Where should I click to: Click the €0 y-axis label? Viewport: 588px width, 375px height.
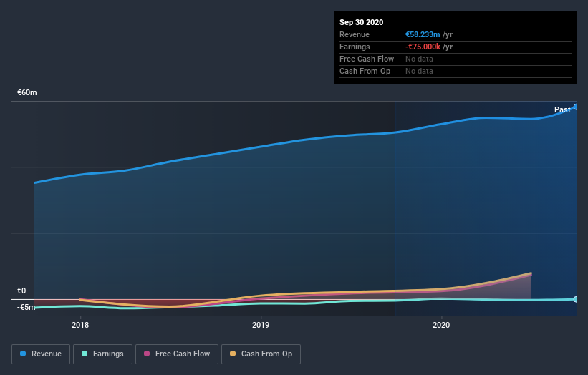tap(21, 291)
